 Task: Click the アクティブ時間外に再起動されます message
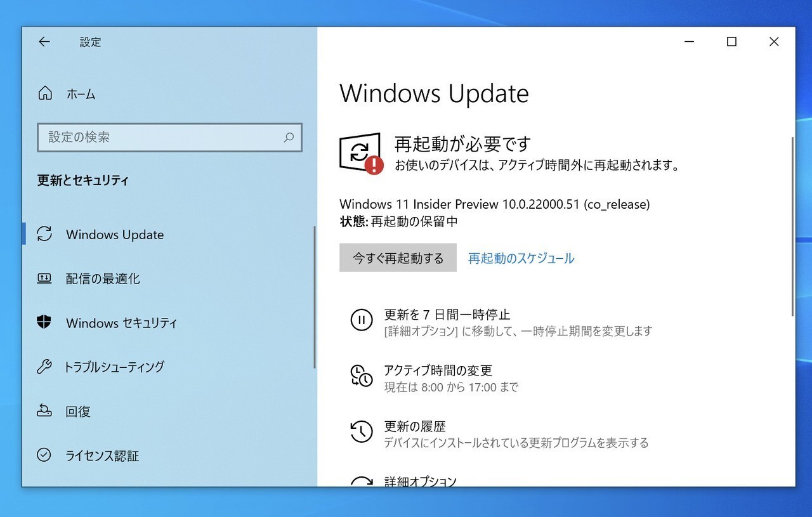537,166
